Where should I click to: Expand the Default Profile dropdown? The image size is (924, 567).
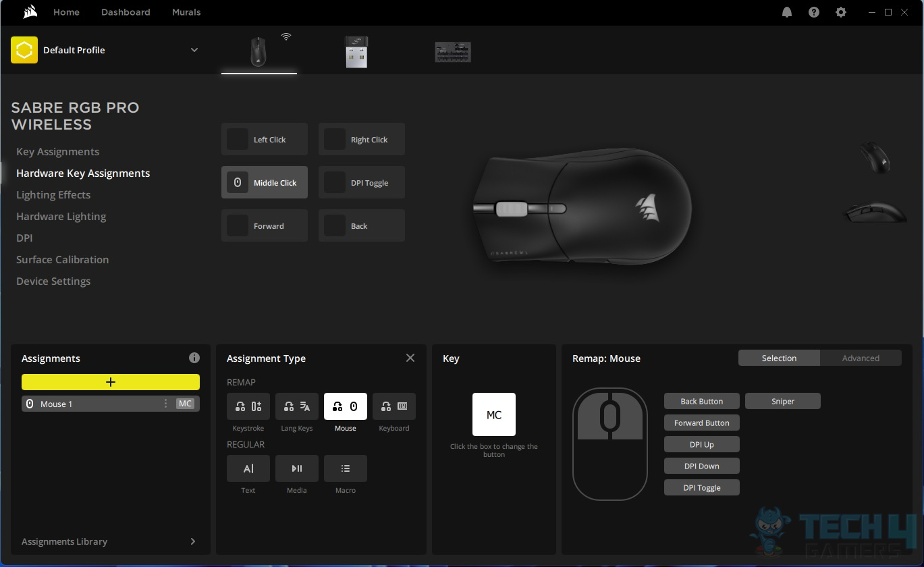[194, 50]
